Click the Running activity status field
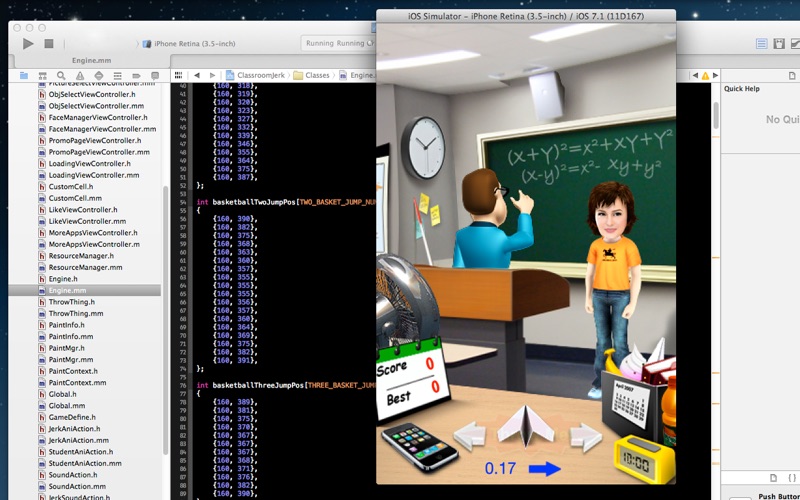The height and width of the screenshot is (500, 800). point(339,43)
